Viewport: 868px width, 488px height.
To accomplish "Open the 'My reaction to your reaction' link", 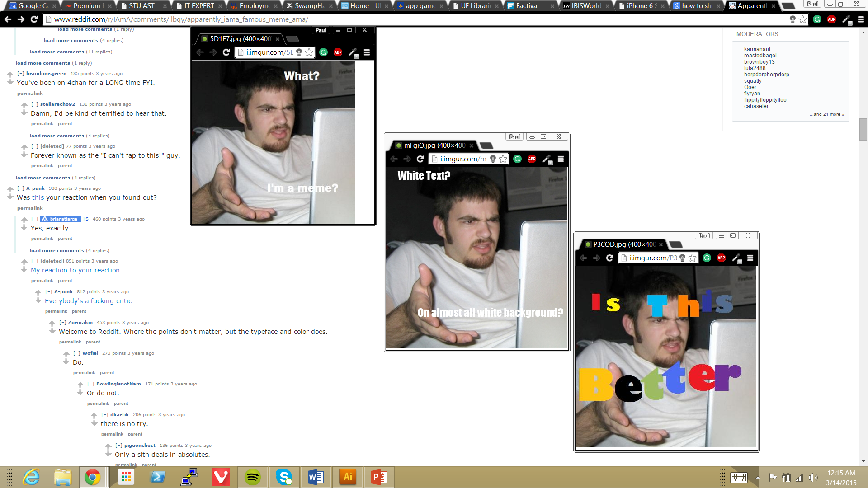I will (76, 270).
